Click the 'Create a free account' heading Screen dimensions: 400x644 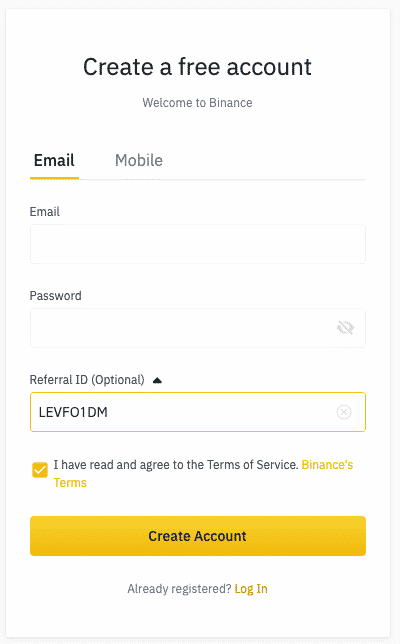click(198, 67)
